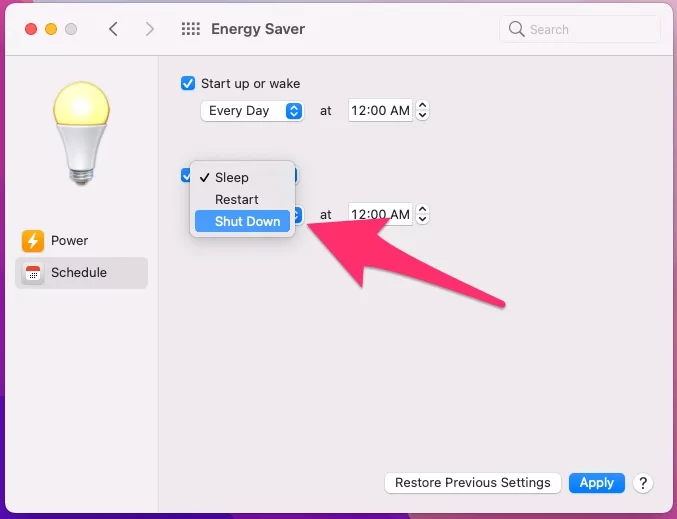This screenshot has height=519, width=677.
Task: Click the 12:00 AM wake time field
Action: [380, 111]
